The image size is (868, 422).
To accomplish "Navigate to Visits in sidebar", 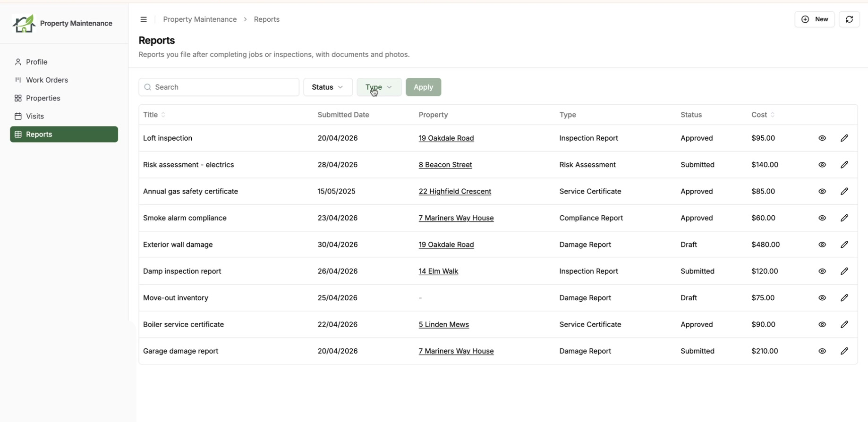I will point(64,116).
